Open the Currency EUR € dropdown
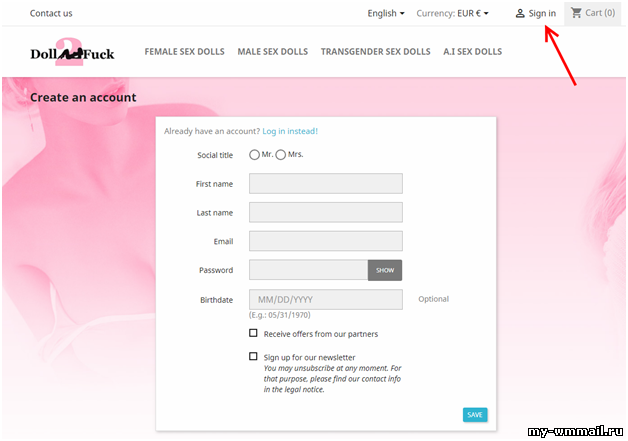The image size is (628, 441). coord(452,13)
